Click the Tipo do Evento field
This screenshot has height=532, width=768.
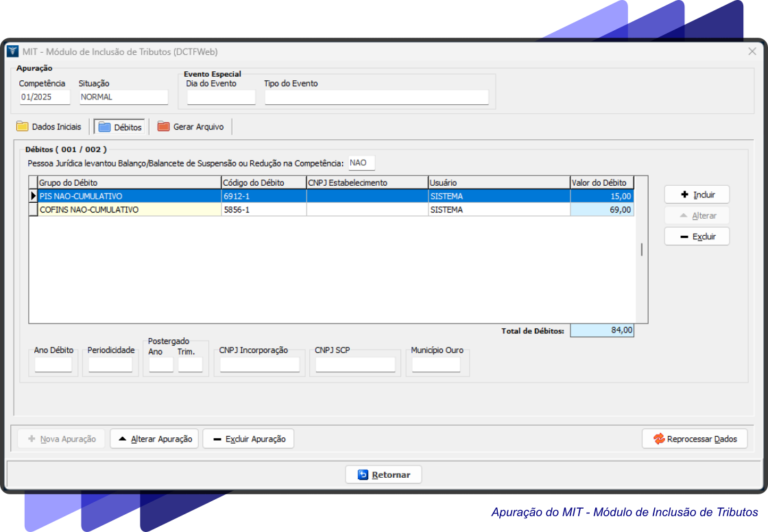coord(376,97)
